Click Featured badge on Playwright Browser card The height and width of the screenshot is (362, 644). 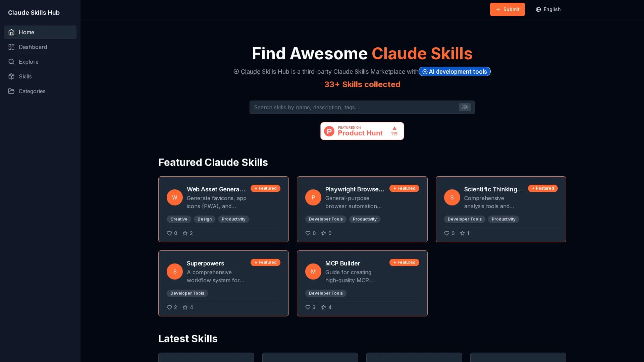click(404, 188)
